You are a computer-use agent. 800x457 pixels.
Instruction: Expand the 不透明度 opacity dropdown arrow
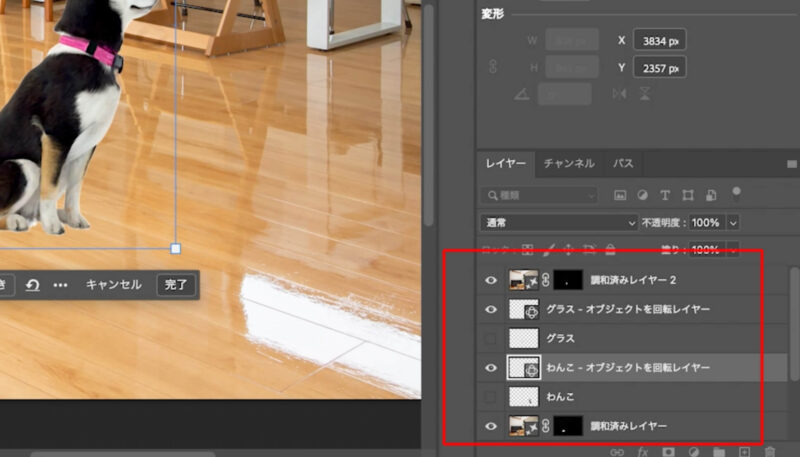coord(734,222)
